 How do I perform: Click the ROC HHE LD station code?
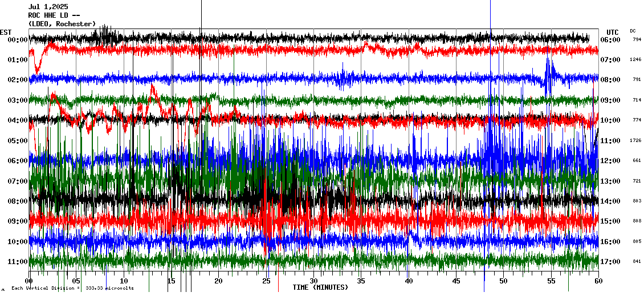pos(57,15)
